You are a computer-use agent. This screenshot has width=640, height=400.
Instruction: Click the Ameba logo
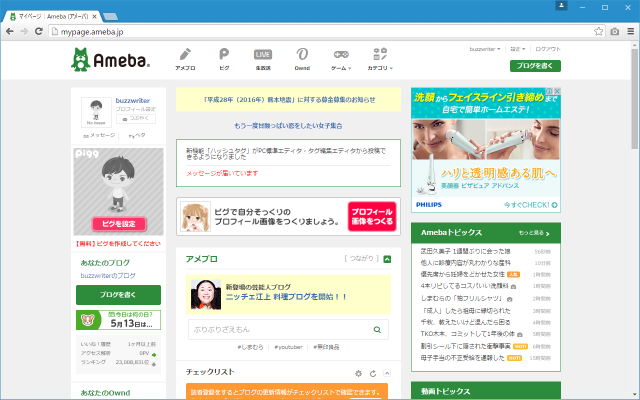coord(110,60)
